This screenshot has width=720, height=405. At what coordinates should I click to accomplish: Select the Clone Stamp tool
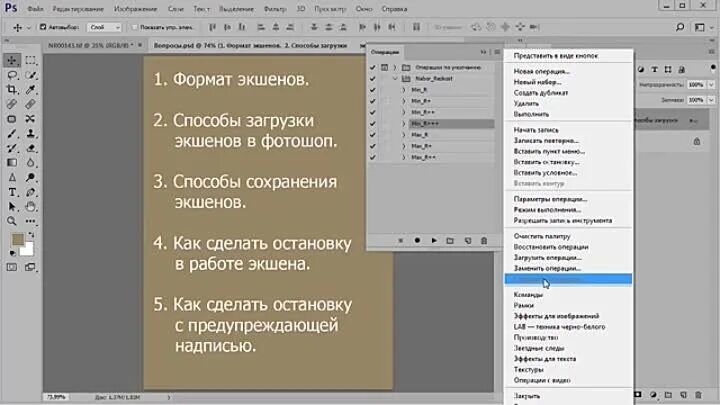(x=30, y=134)
